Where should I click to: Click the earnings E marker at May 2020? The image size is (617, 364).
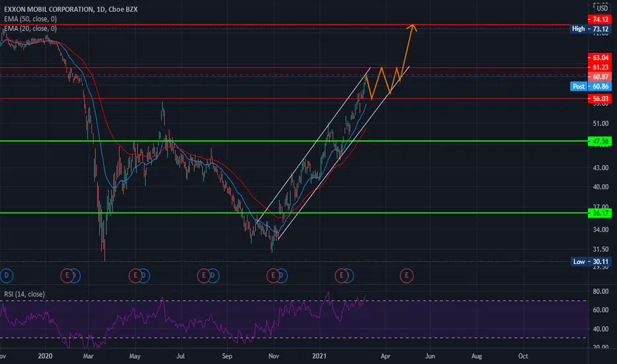[x=135, y=275]
